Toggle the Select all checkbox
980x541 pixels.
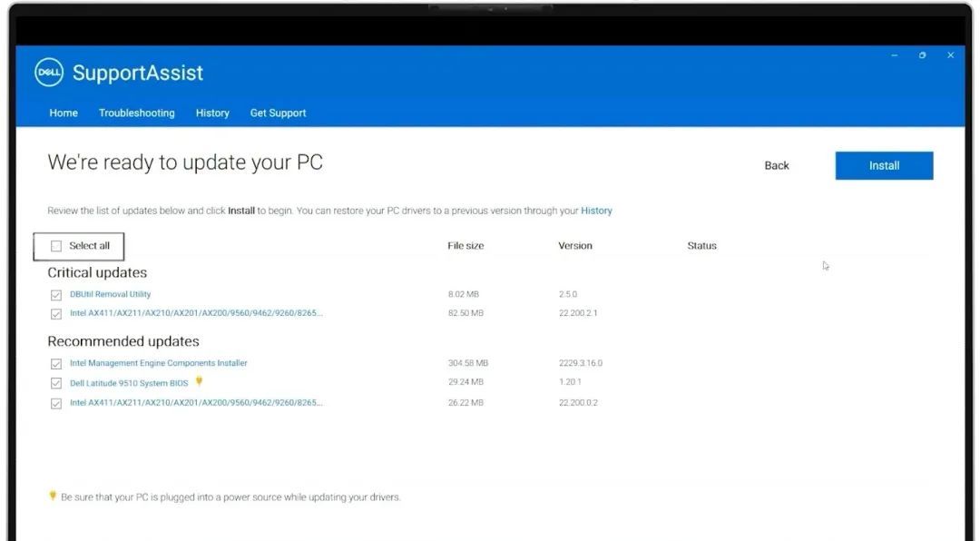coord(56,246)
